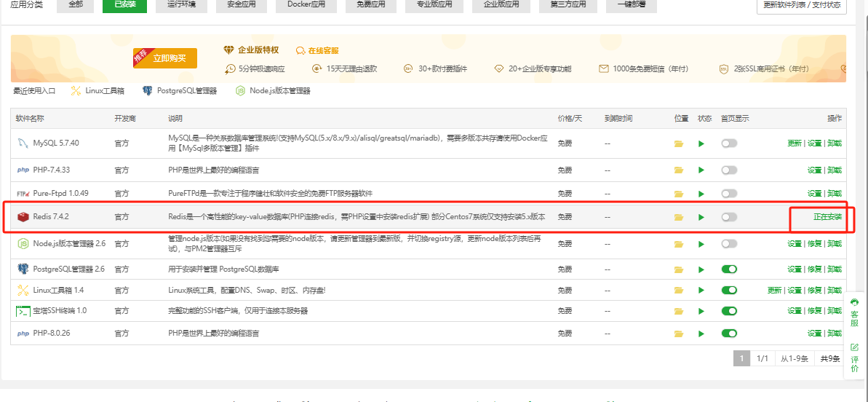Click pagination page 1 button
This screenshot has width=868, height=402.
[x=742, y=359]
